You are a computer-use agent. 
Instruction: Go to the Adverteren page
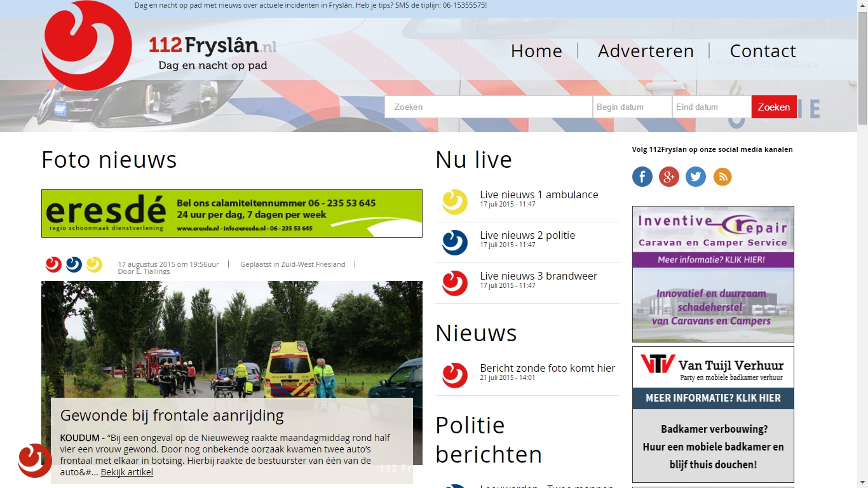coord(646,51)
